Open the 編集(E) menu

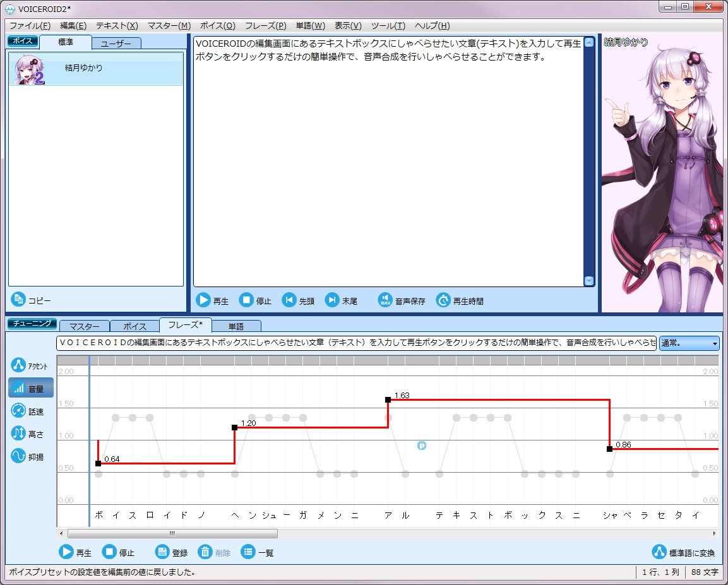[73, 26]
